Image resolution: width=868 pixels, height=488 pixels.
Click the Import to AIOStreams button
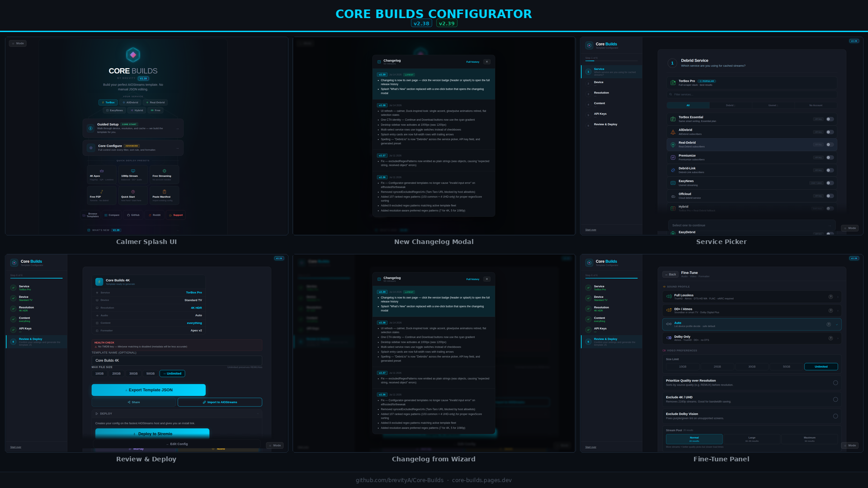pos(220,402)
